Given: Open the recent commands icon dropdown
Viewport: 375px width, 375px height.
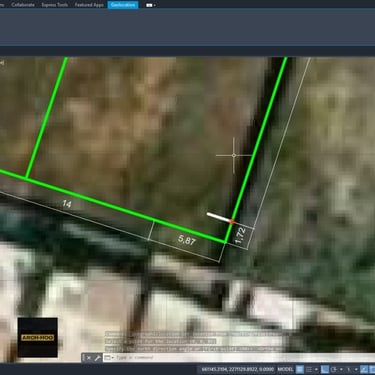Looking at the screenshot, I should click(x=109, y=358).
